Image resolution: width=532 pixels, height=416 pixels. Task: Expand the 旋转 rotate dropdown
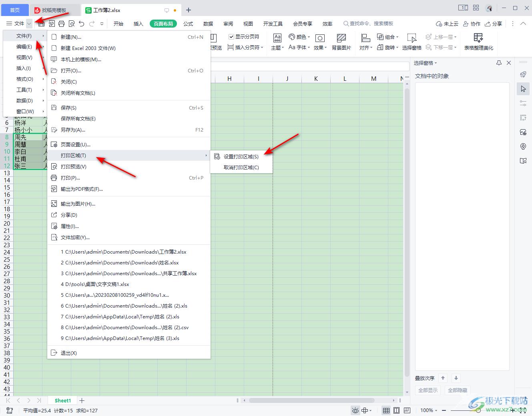(397, 48)
